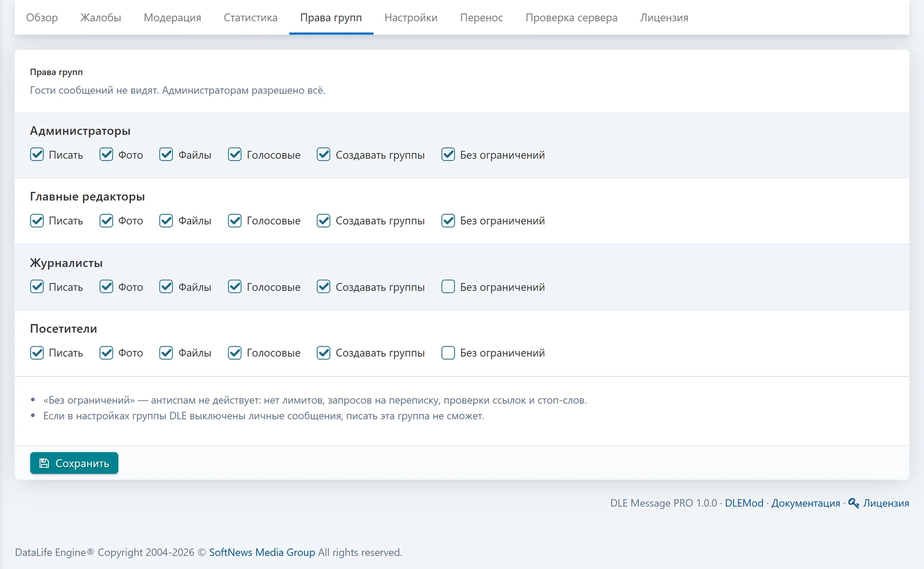Open the Настройки tab

click(411, 17)
